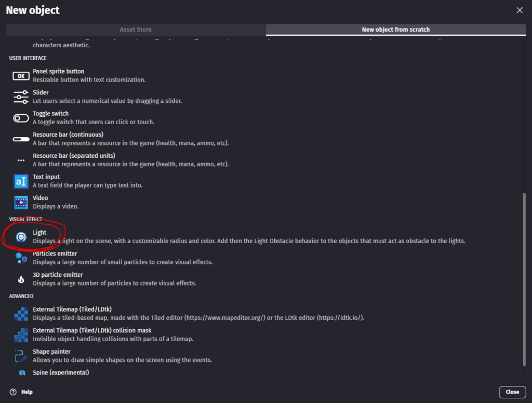
Task: Select the Video object icon
Action: pos(21,203)
